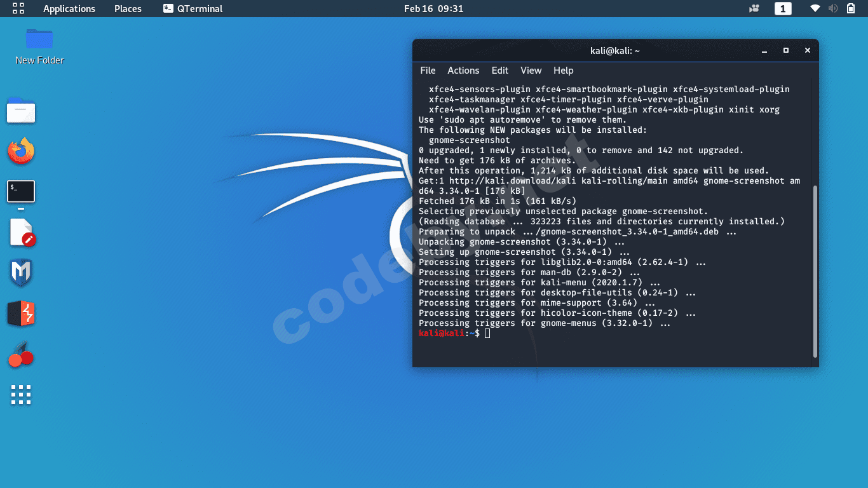Open the text editor dock icon

tap(22, 233)
